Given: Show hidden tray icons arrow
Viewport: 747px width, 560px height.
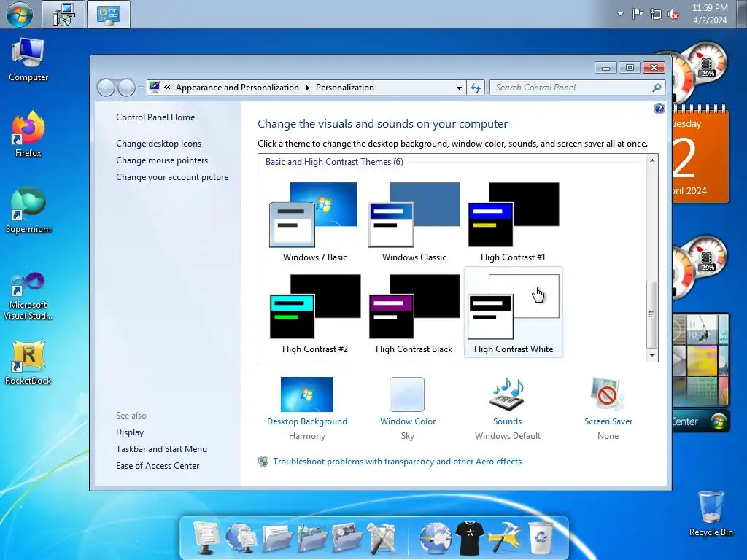Looking at the screenshot, I should pos(620,14).
